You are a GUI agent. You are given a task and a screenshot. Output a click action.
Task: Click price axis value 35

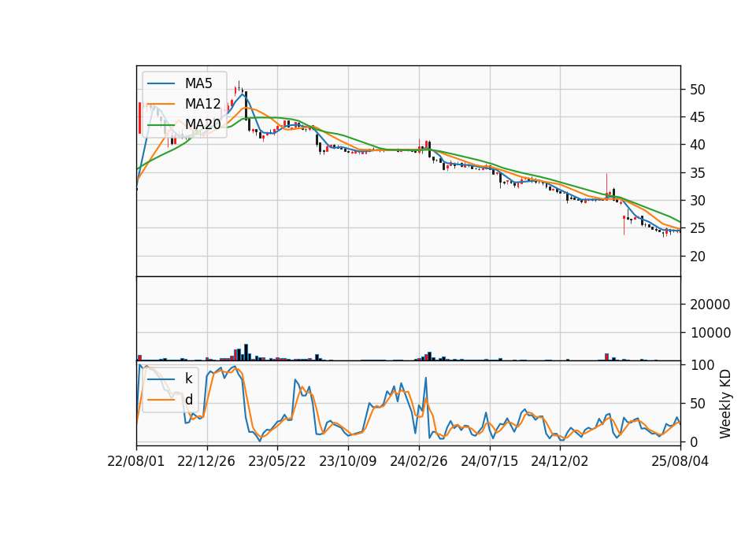pos(698,173)
